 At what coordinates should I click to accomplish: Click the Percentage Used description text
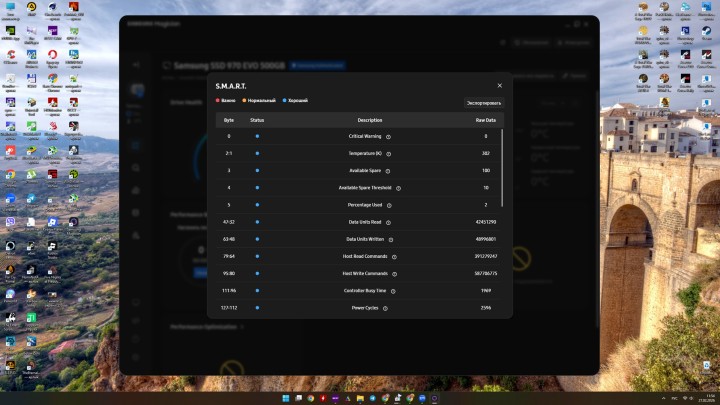point(365,205)
